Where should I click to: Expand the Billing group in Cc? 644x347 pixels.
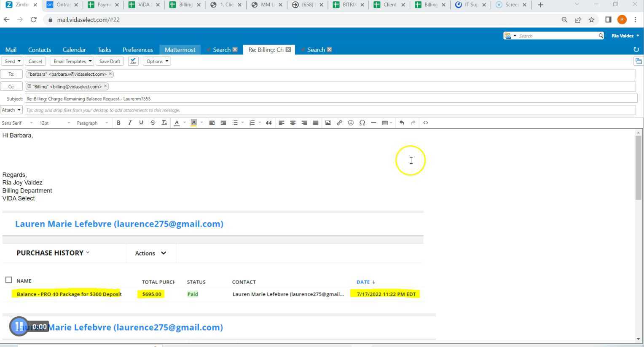[29, 86]
